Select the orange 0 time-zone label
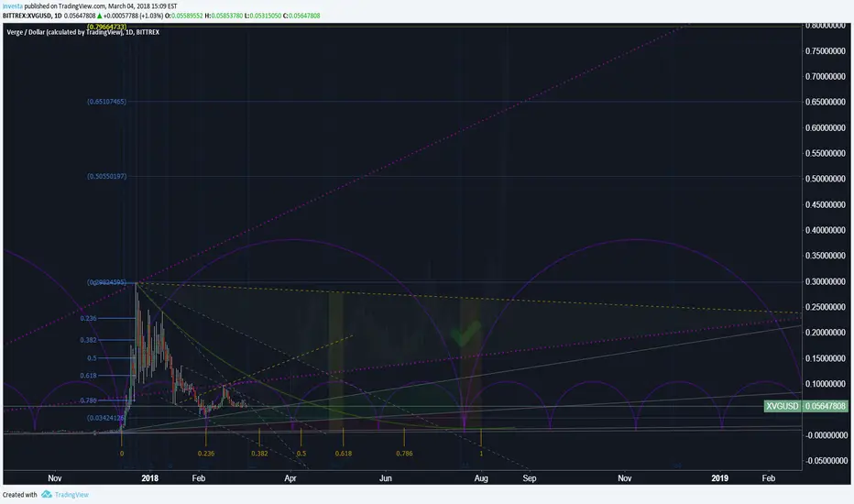This screenshot has height=504, width=854. 122,454
